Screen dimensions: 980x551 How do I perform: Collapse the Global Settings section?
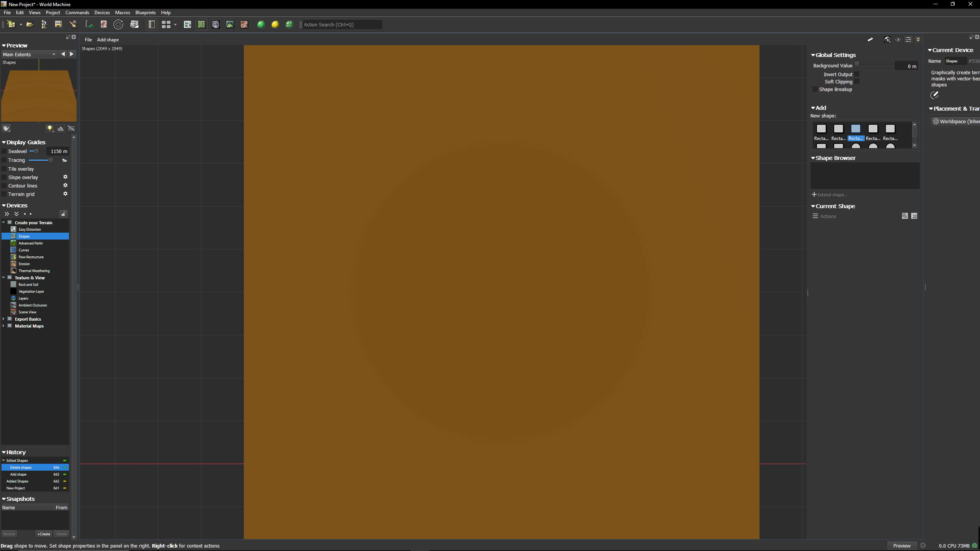click(x=813, y=55)
